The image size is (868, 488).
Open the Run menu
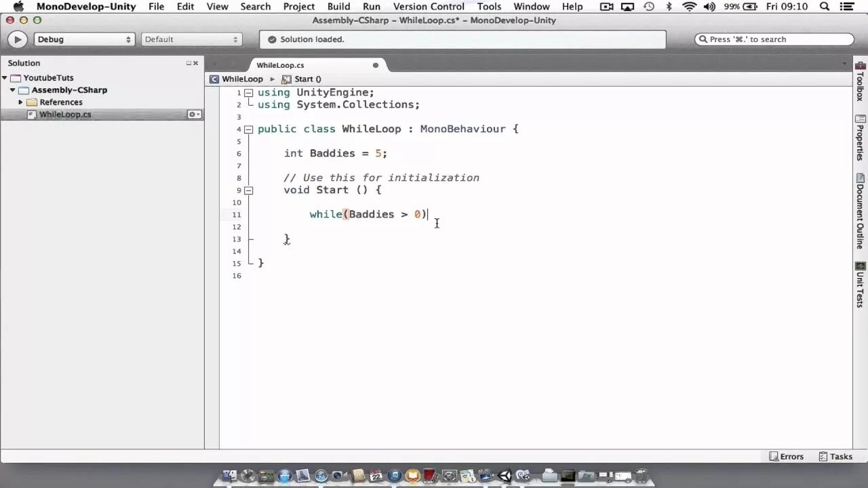tap(372, 7)
